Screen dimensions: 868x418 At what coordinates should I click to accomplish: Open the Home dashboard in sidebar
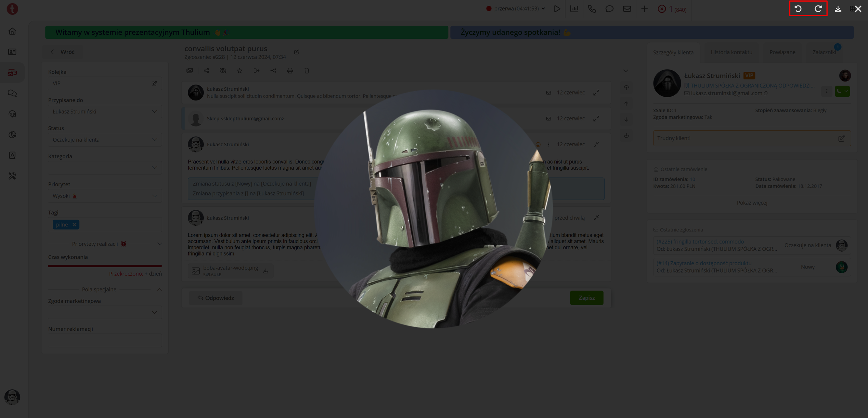click(x=12, y=31)
